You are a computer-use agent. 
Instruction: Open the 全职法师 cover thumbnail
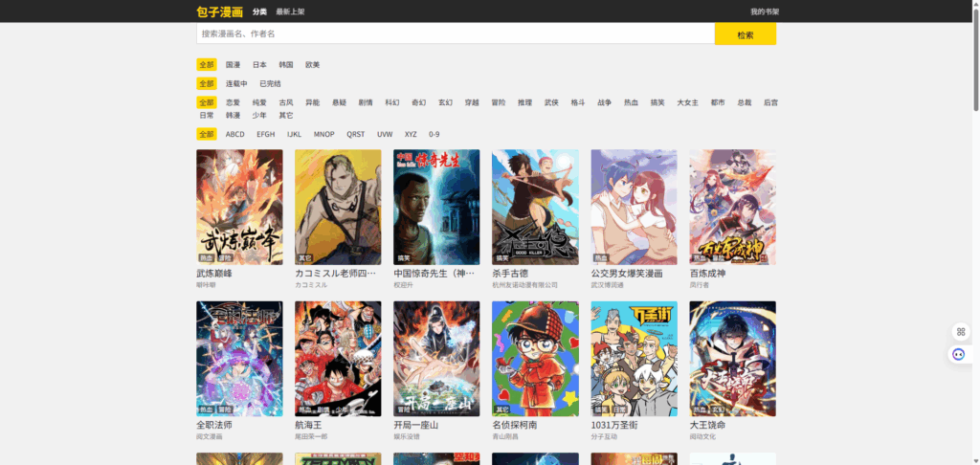tap(239, 359)
